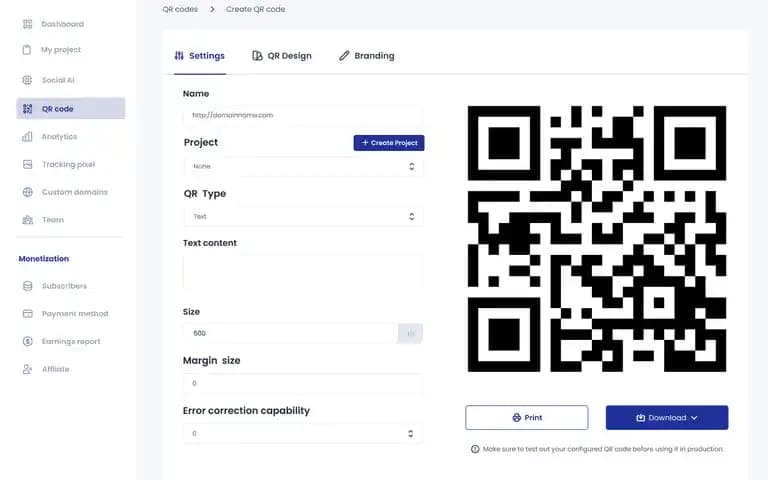Switch to the QR Design tab
Image resolution: width=768 pixels, height=480 pixels.
282,56
